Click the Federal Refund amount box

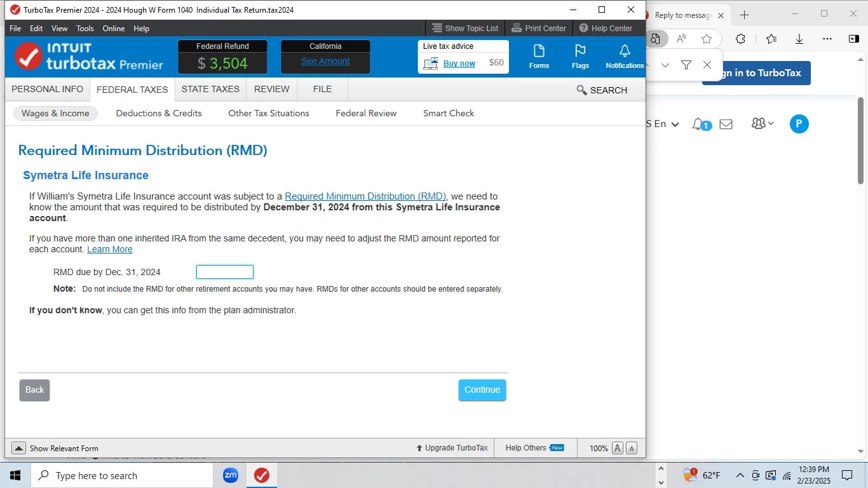point(222,57)
